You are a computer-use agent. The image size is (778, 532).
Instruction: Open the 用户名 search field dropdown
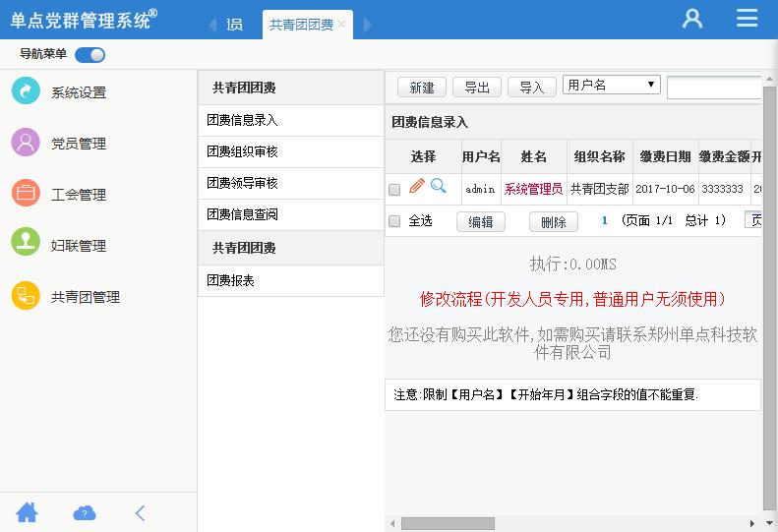[612, 85]
